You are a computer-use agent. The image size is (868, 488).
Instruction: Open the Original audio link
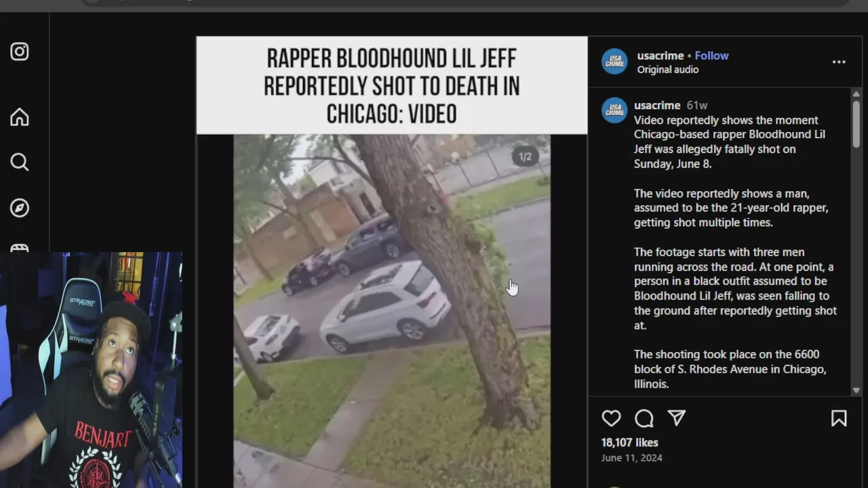click(x=668, y=70)
